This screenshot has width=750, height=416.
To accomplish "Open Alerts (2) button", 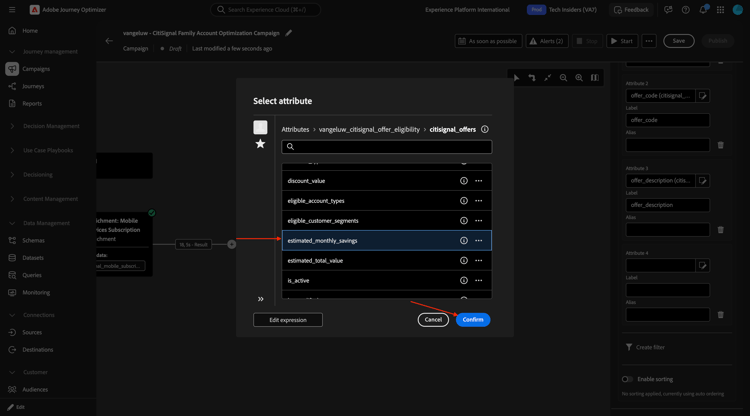I will point(547,41).
